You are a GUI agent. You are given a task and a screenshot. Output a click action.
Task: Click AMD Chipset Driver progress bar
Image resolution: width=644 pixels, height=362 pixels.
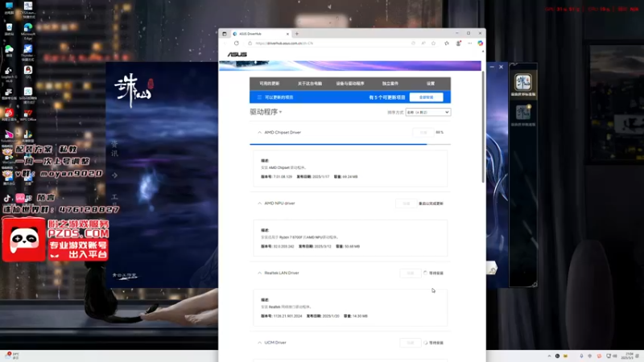point(350,144)
